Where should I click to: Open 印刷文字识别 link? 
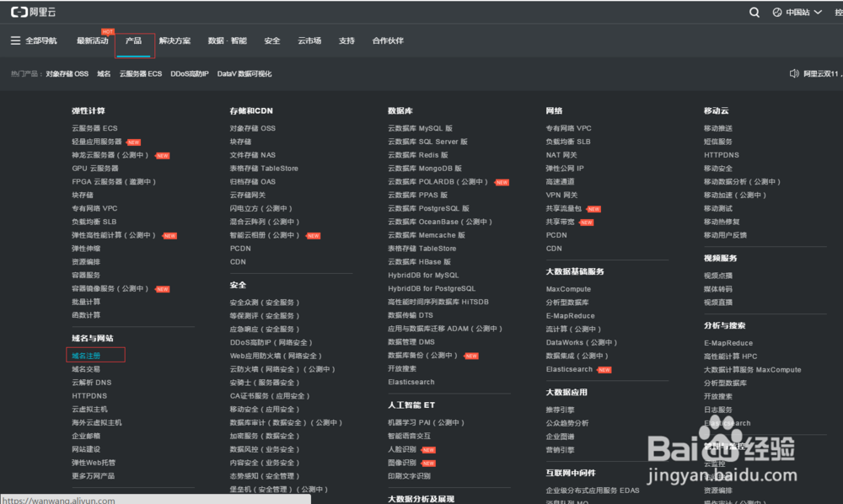point(409,476)
